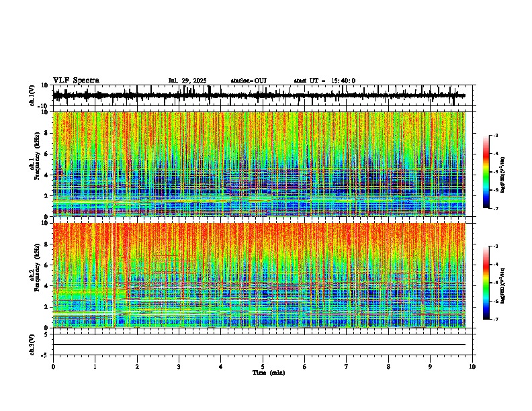Click the ch.1 spectrogram color bar

pos(486,172)
